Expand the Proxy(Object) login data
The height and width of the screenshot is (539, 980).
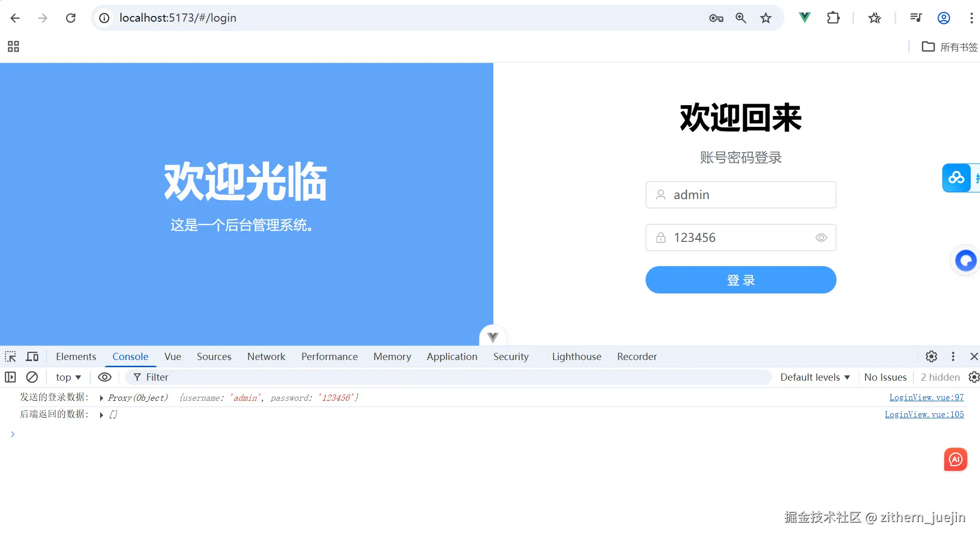pyautogui.click(x=101, y=398)
